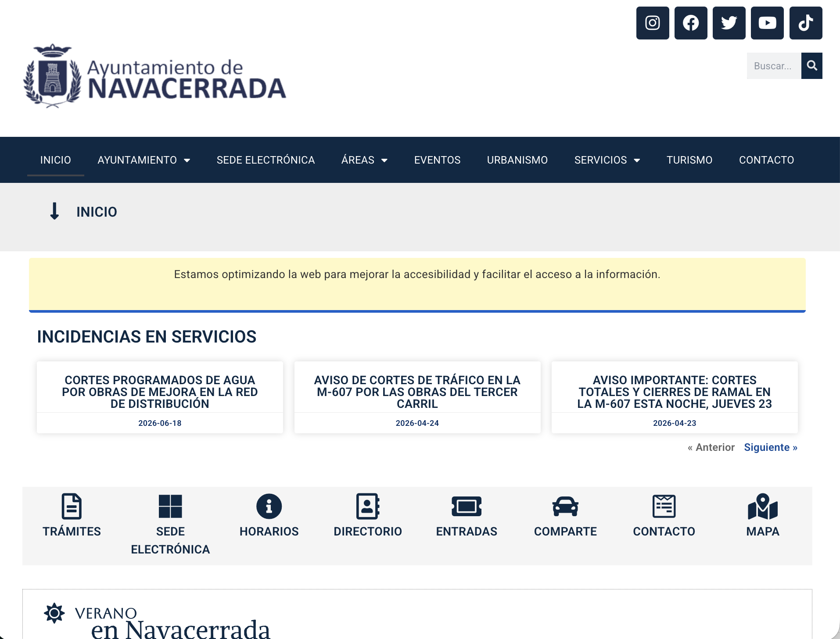This screenshot has width=840, height=639.
Task: Click the date 2026-04-24
Action: (x=417, y=423)
